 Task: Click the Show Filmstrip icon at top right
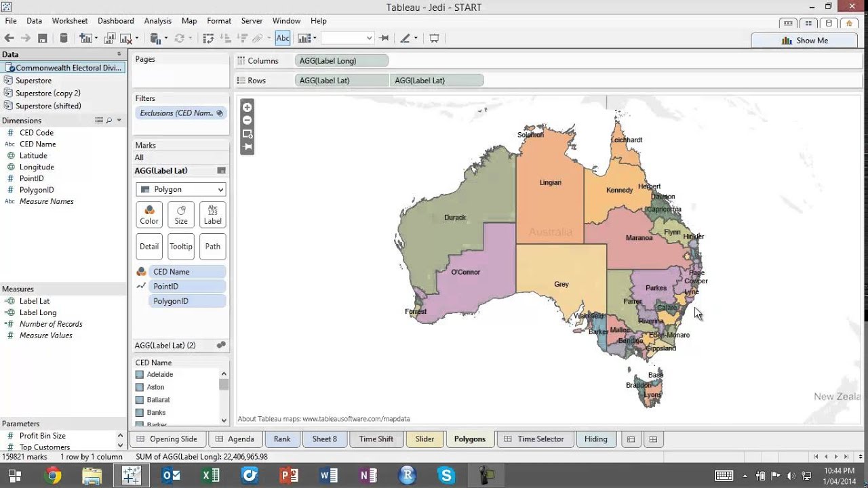[788, 23]
